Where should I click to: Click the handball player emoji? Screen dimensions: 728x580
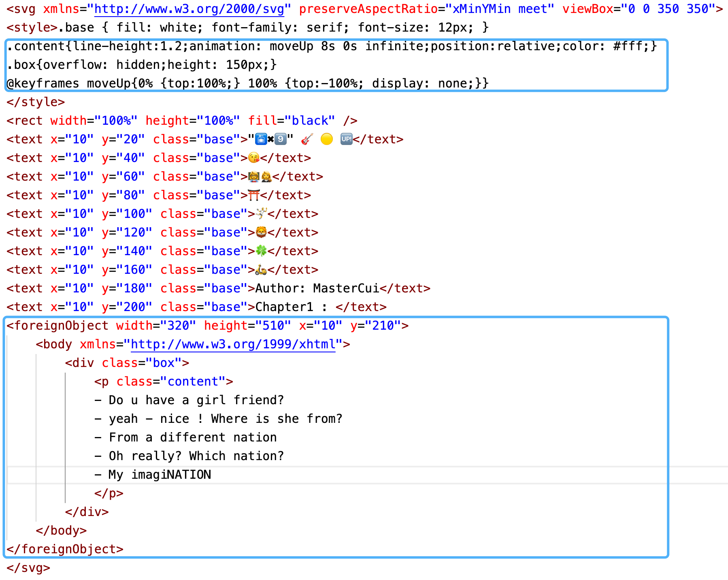tap(261, 213)
